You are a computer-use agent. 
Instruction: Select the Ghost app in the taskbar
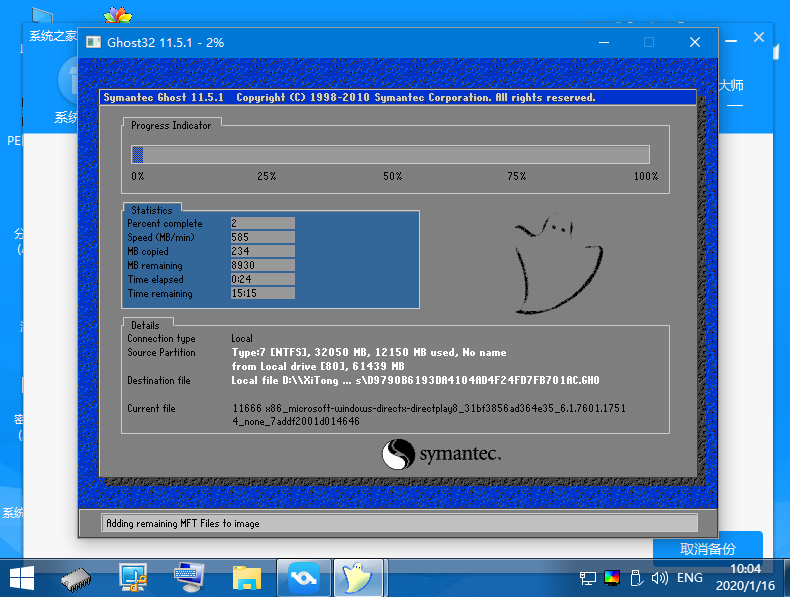tap(357, 577)
